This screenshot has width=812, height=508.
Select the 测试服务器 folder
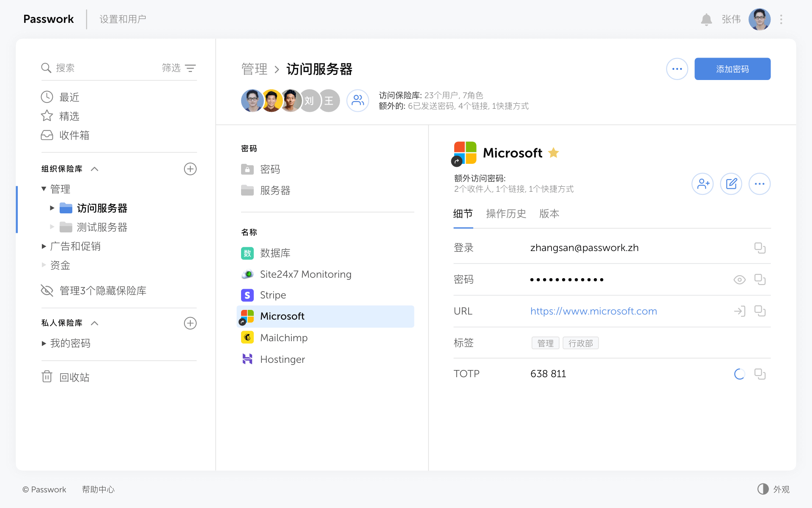93,227
